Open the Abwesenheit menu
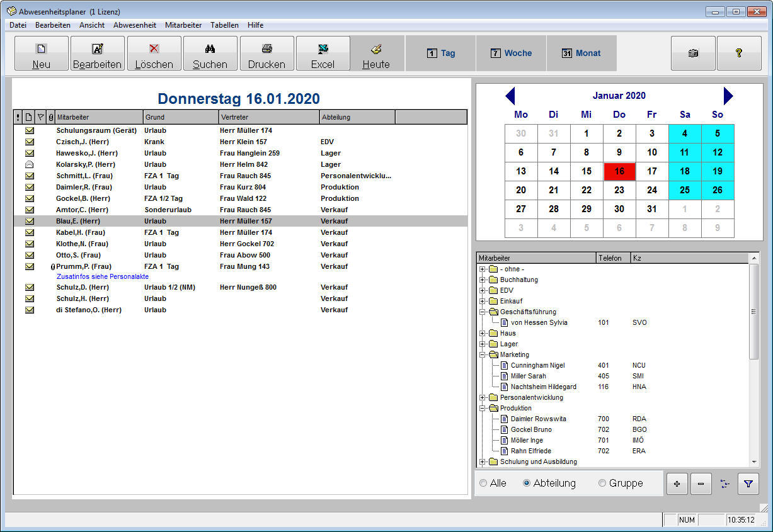This screenshot has width=773, height=532. click(134, 25)
